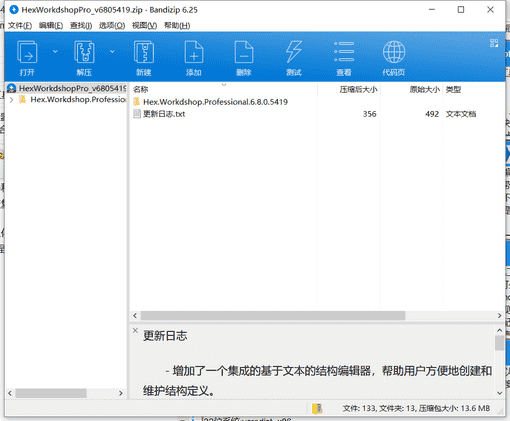Click the folder icon of Hex.Workdshop.Professional.6.8.0.5419
Image resolution: width=510 pixels, height=421 pixels.
(137, 102)
